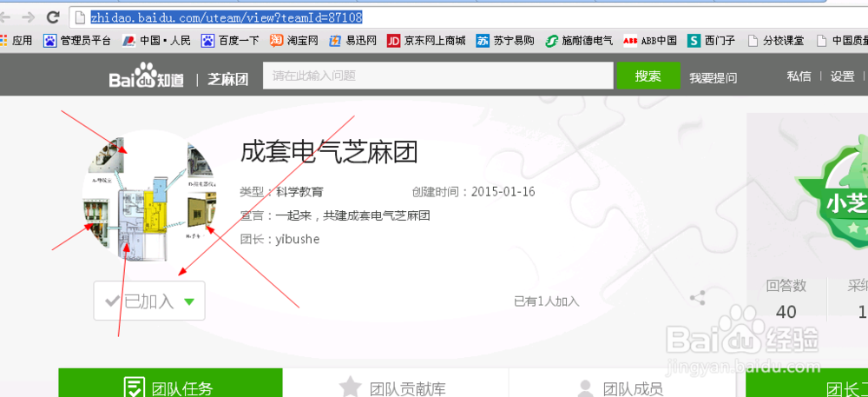Open 中国质量 bookmark
The width and height of the screenshot is (868, 397).
point(842,41)
